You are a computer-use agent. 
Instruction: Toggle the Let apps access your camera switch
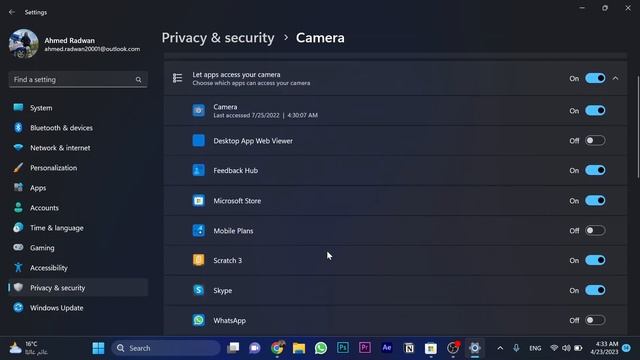tap(595, 78)
